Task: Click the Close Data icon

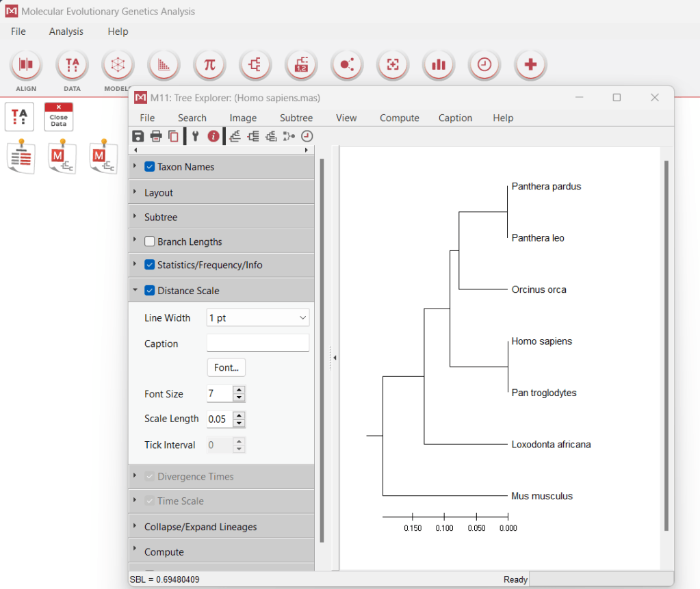Action: (x=59, y=117)
